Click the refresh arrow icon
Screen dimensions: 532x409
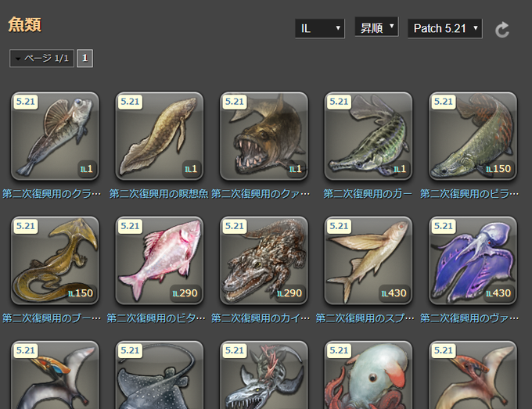coord(502,30)
